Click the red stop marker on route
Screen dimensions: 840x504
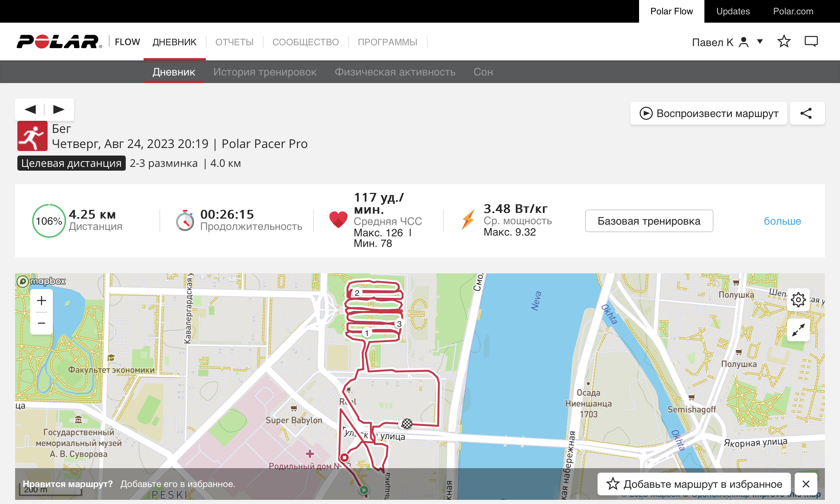click(344, 458)
